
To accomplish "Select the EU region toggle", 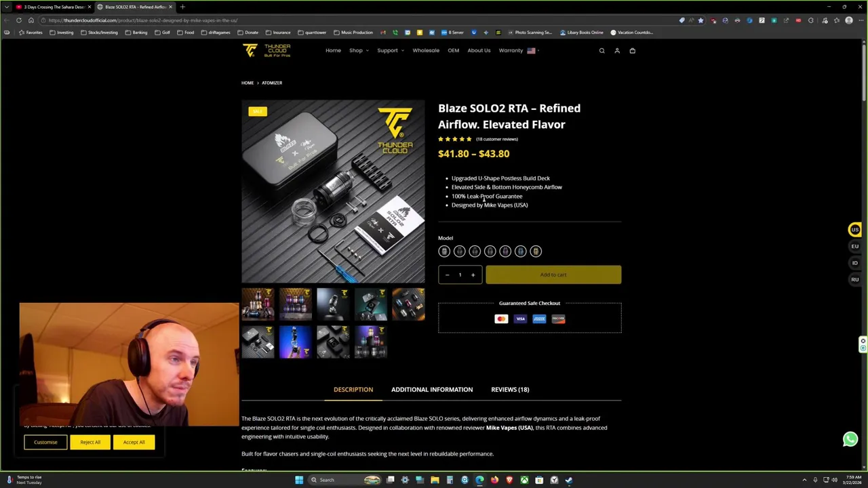I will (855, 246).
